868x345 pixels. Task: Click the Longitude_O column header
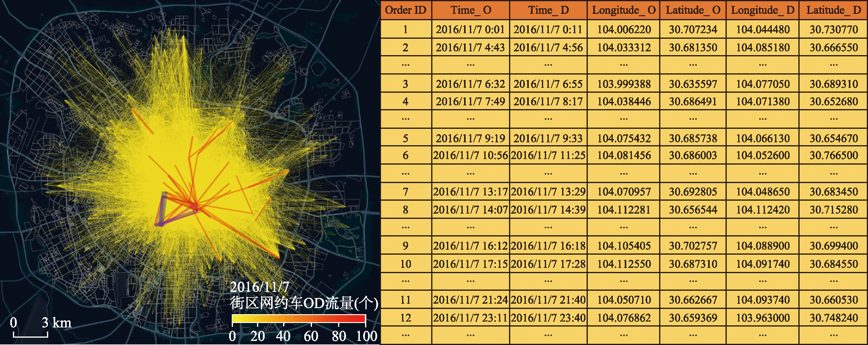click(624, 10)
